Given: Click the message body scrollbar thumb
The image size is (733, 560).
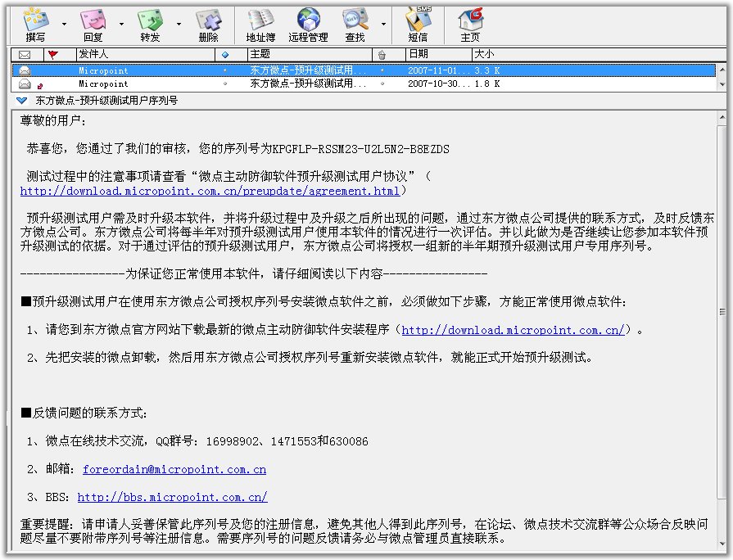Looking at the screenshot, I should tap(722, 311).
